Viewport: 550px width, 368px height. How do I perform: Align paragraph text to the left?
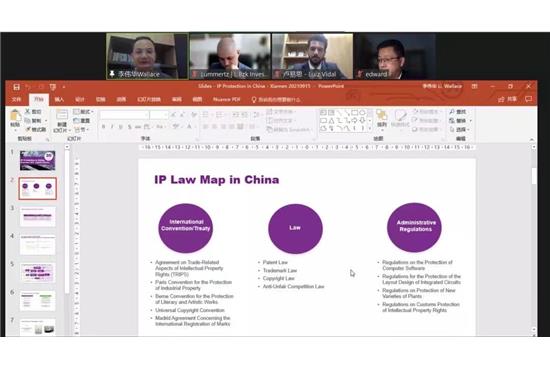pos(206,127)
